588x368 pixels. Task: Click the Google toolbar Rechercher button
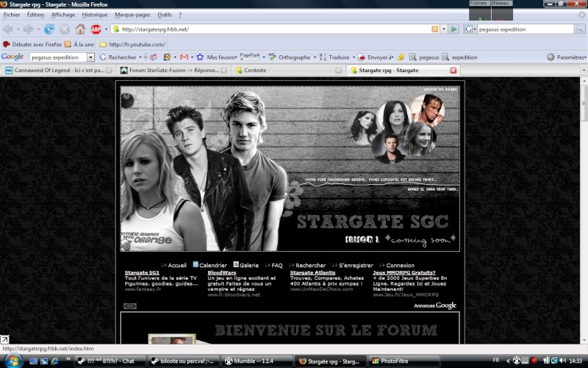tap(118, 57)
